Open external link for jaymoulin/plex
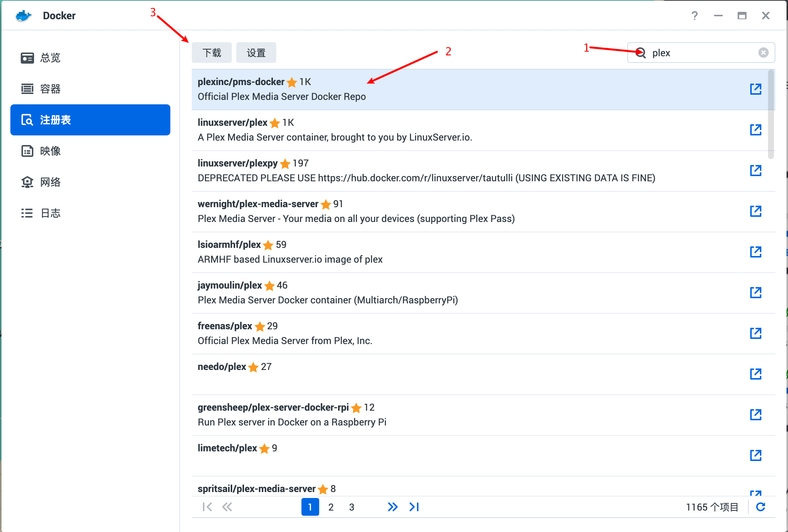Screen dimensions: 788x532 (755, 293)
